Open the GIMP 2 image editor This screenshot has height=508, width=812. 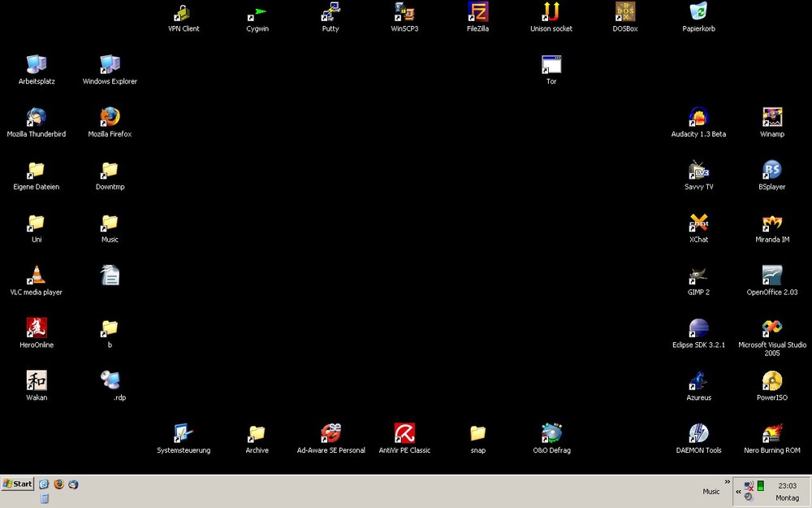pyautogui.click(x=698, y=274)
